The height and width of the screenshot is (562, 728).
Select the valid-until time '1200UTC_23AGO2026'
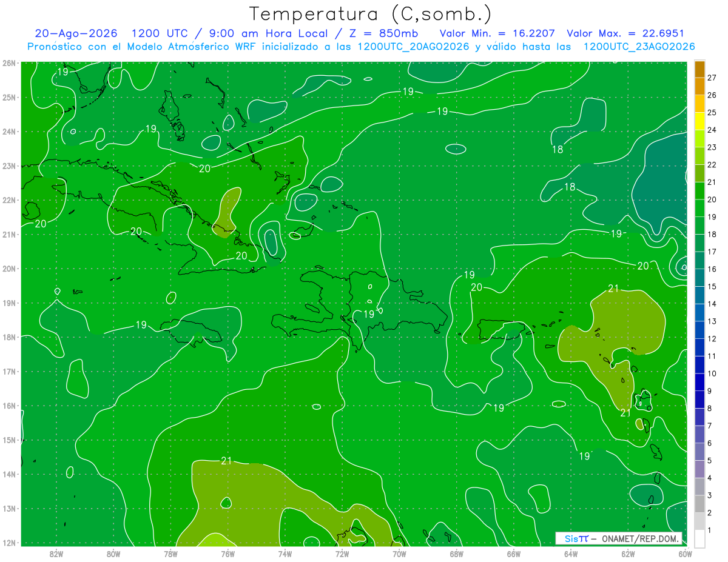click(x=639, y=47)
